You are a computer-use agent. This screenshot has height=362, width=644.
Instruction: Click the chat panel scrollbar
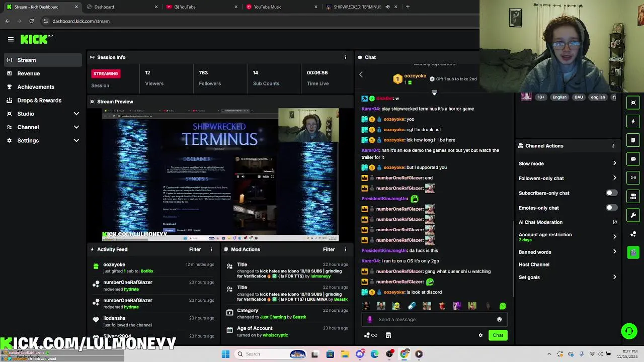click(x=513, y=258)
